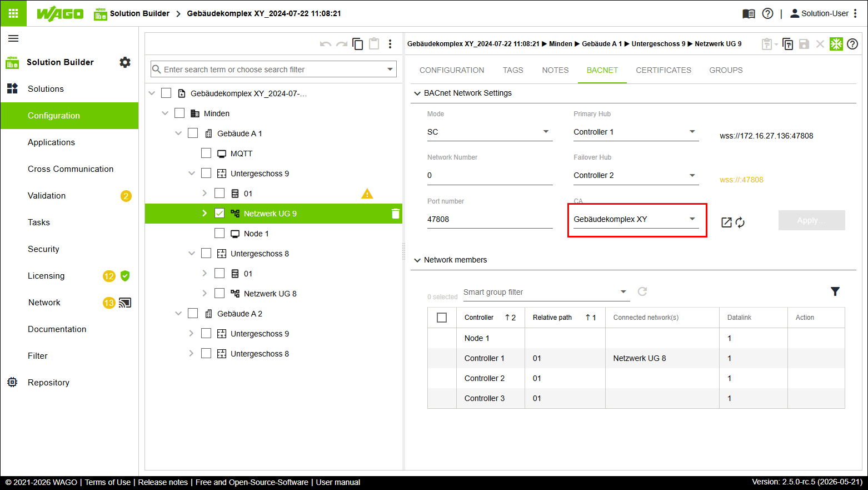Image resolution: width=868 pixels, height=490 pixels.
Task: Click the tree search term input field
Action: 272,70
